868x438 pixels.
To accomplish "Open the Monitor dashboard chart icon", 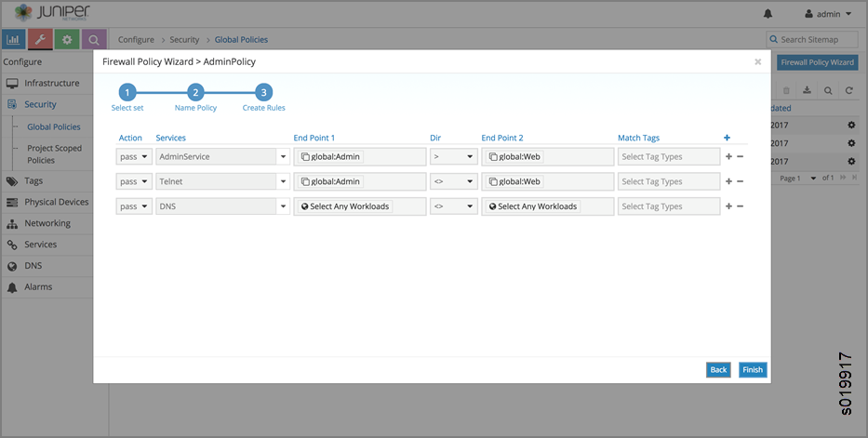I will click(13, 40).
